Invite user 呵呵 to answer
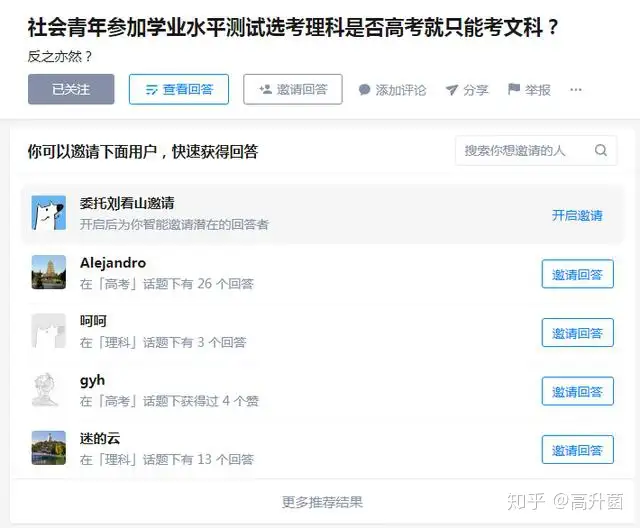This screenshot has height=528, width=640. pos(578,333)
